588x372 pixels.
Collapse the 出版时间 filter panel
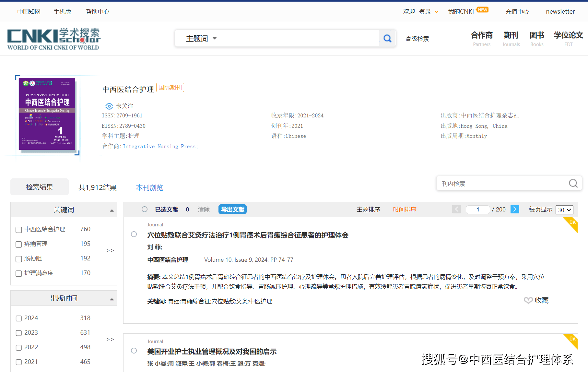pyautogui.click(x=112, y=299)
